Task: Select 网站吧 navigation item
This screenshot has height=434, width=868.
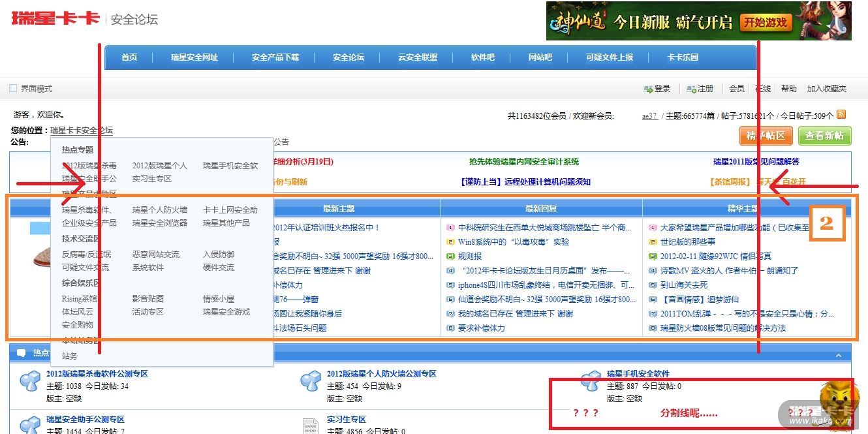Action: pyautogui.click(x=540, y=57)
